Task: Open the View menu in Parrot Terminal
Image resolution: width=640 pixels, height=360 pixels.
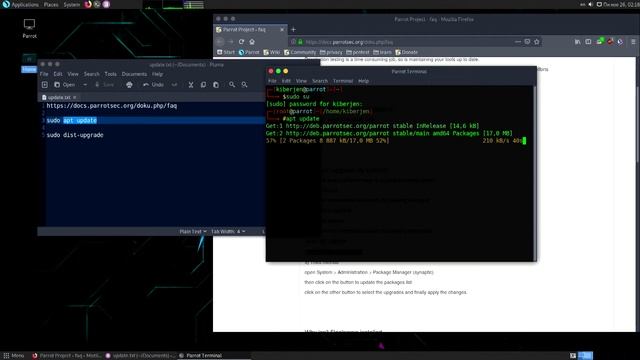Action: coord(301,81)
